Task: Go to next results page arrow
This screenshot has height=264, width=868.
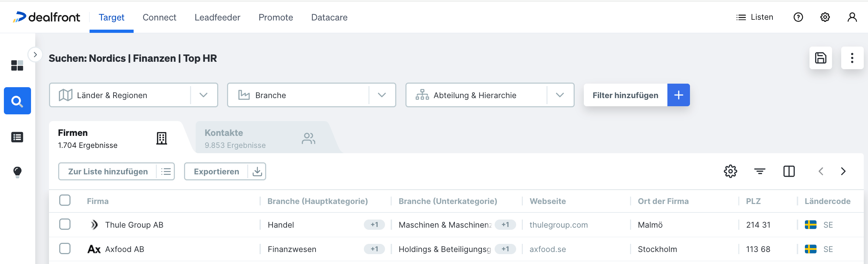Action: (x=843, y=171)
